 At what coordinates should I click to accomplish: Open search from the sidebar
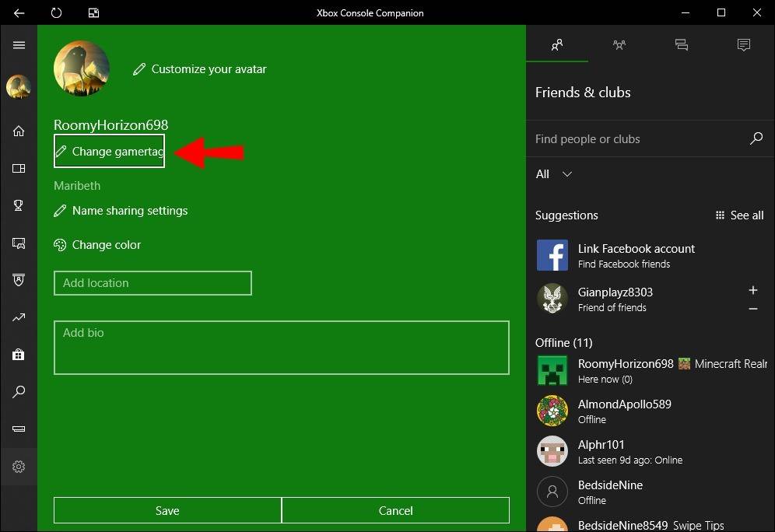(x=19, y=391)
